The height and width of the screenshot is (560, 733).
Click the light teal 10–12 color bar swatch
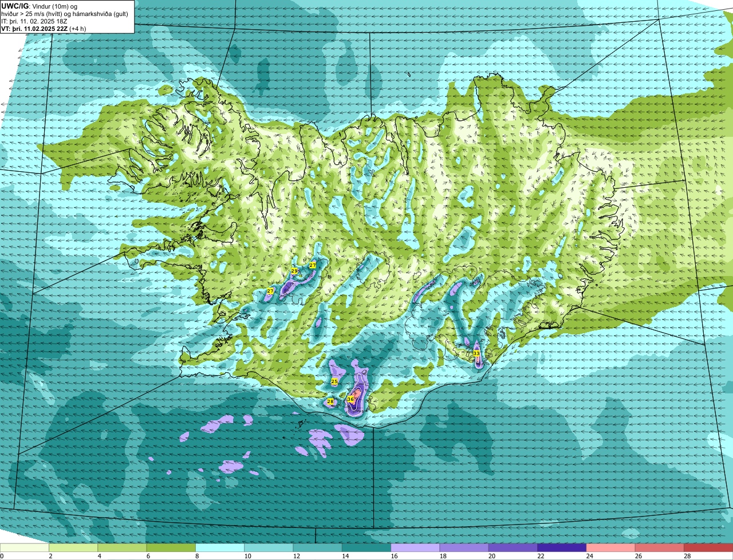269,547
